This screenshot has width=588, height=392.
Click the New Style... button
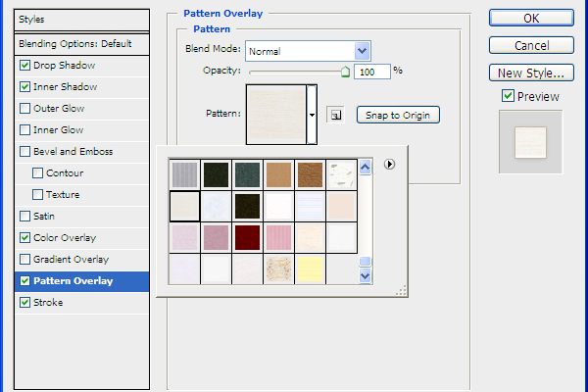(531, 73)
